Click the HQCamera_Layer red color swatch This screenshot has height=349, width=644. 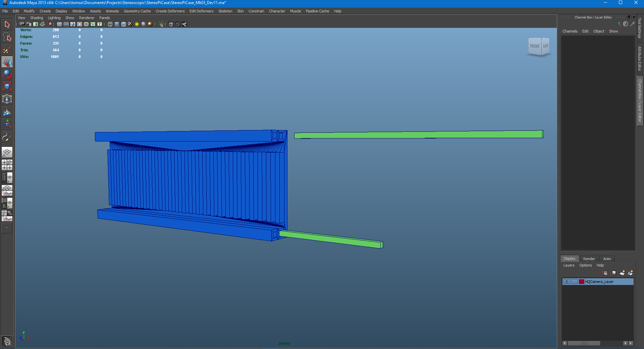[582, 282]
